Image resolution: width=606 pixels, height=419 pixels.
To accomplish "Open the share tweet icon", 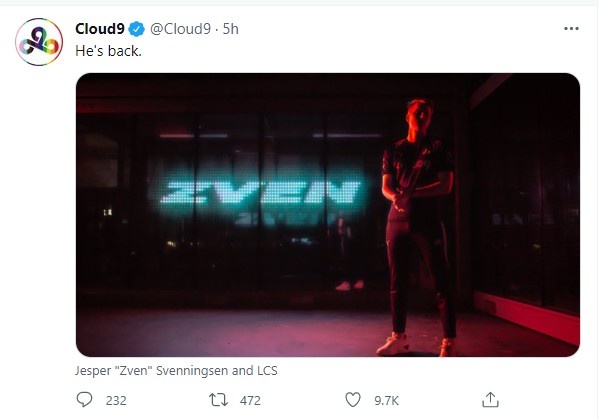I will (489, 399).
